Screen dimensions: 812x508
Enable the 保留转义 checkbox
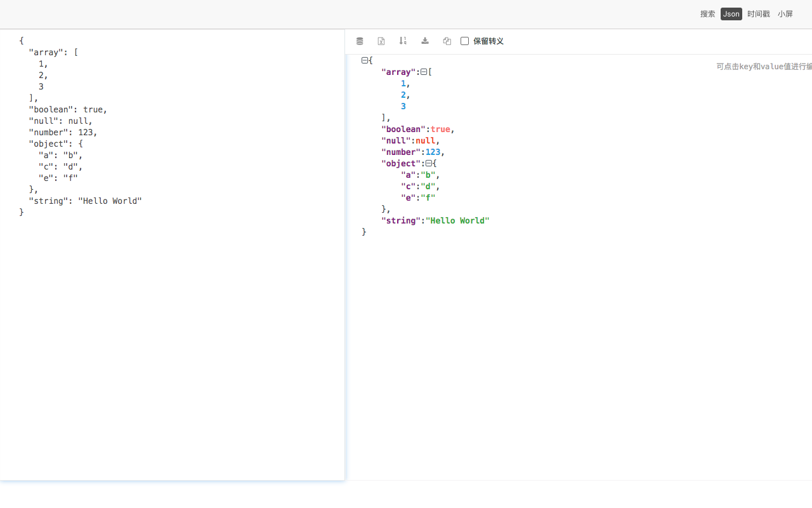coord(464,41)
